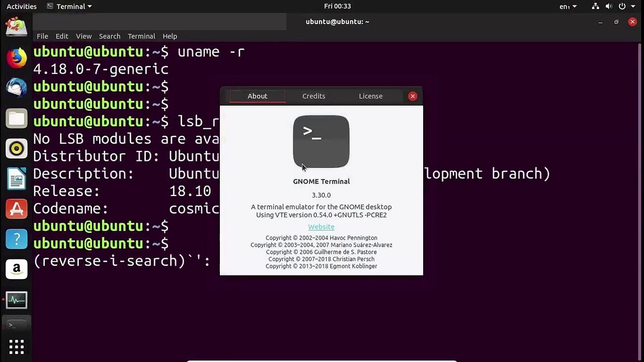Open Ubuntu Software from the dock

click(16, 209)
